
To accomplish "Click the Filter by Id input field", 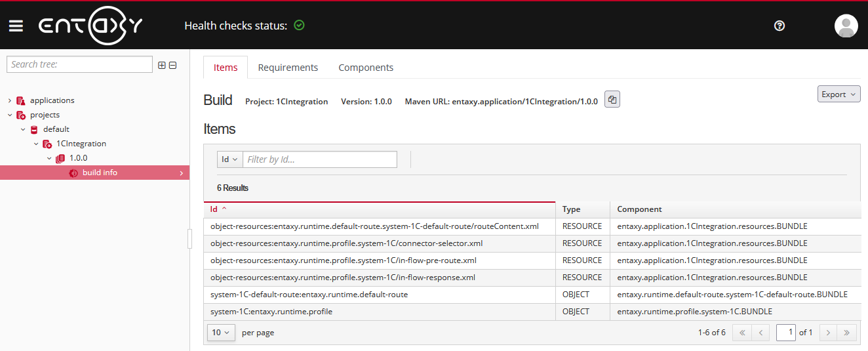I will click(320, 159).
